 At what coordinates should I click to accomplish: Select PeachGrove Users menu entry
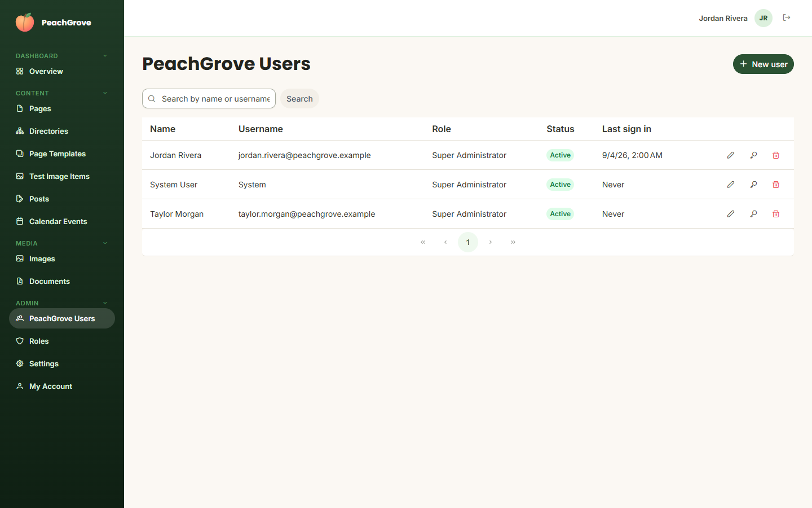[62, 318]
